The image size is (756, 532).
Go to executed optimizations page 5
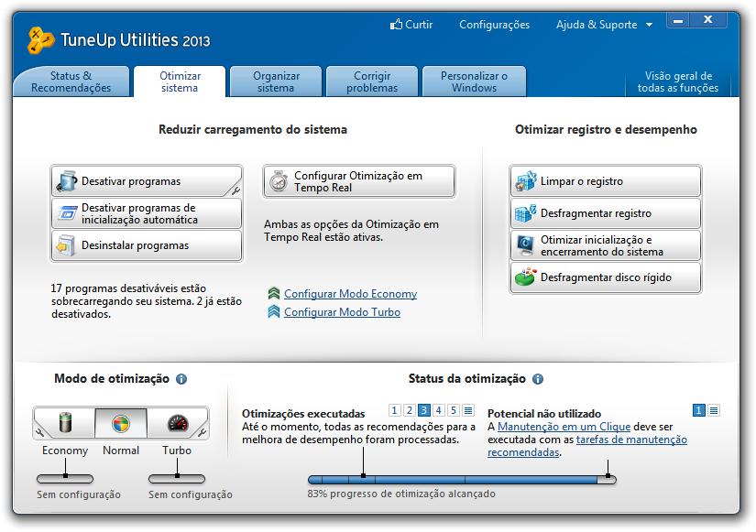454,410
